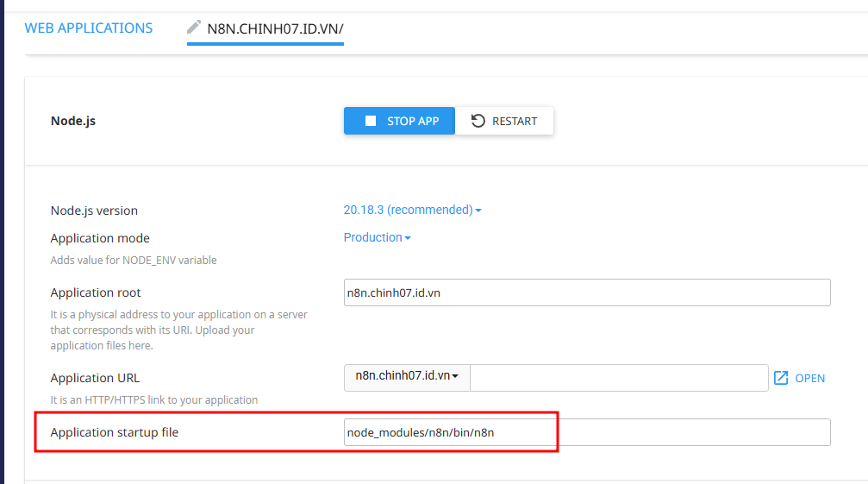Click 'It is an HTTP/HTTPS link' hint text
Screen dimensions: 868x484
click(154, 399)
